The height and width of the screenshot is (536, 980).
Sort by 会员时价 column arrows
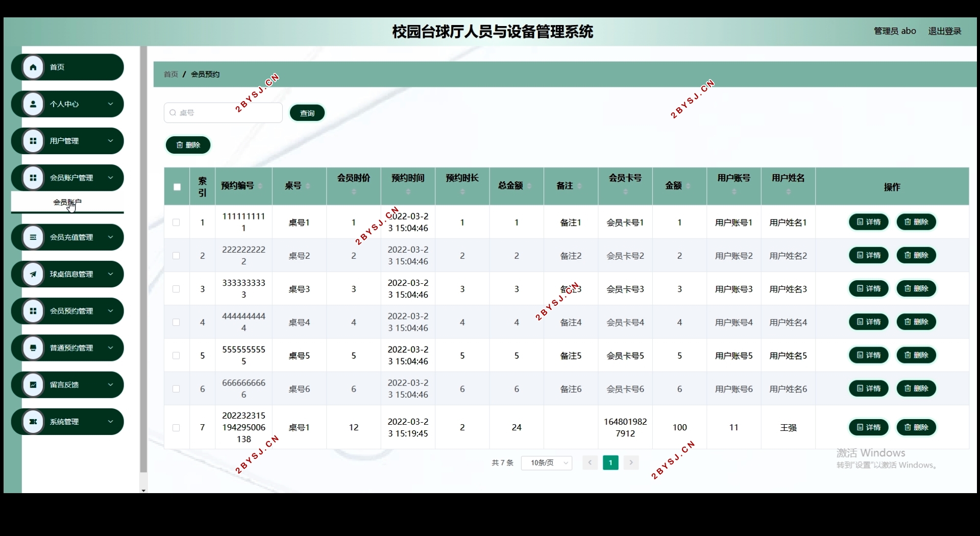point(354,192)
